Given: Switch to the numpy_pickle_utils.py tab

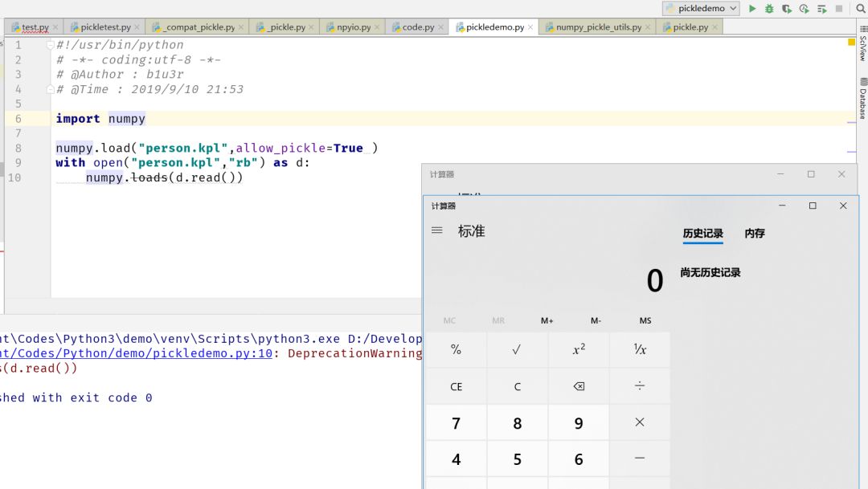Looking at the screenshot, I should (598, 26).
